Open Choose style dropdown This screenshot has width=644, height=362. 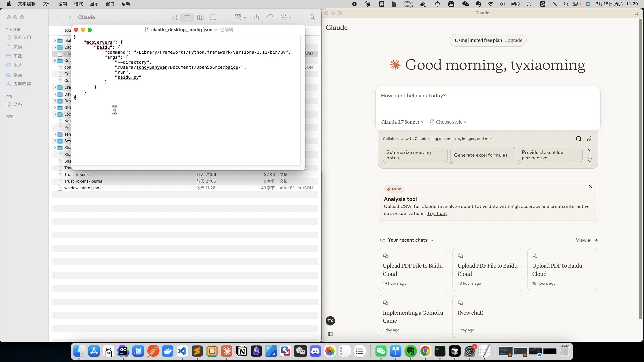(448, 122)
